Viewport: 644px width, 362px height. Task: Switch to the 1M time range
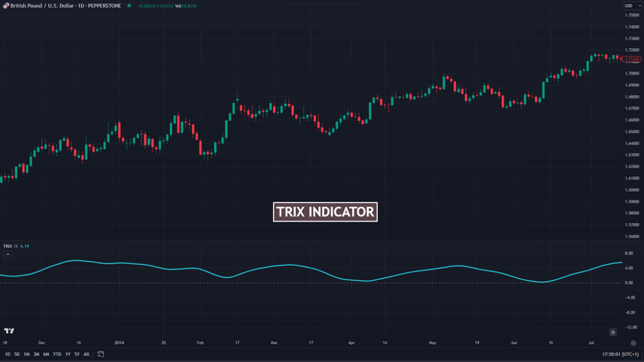point(26,354)
